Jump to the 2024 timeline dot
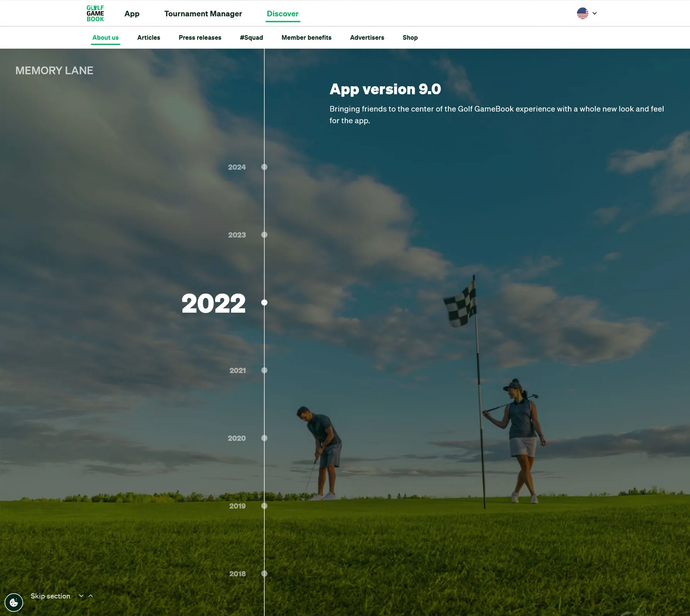The width and height of the screenshot is (690, 616). pyautogui.click(x=264, y=167)
